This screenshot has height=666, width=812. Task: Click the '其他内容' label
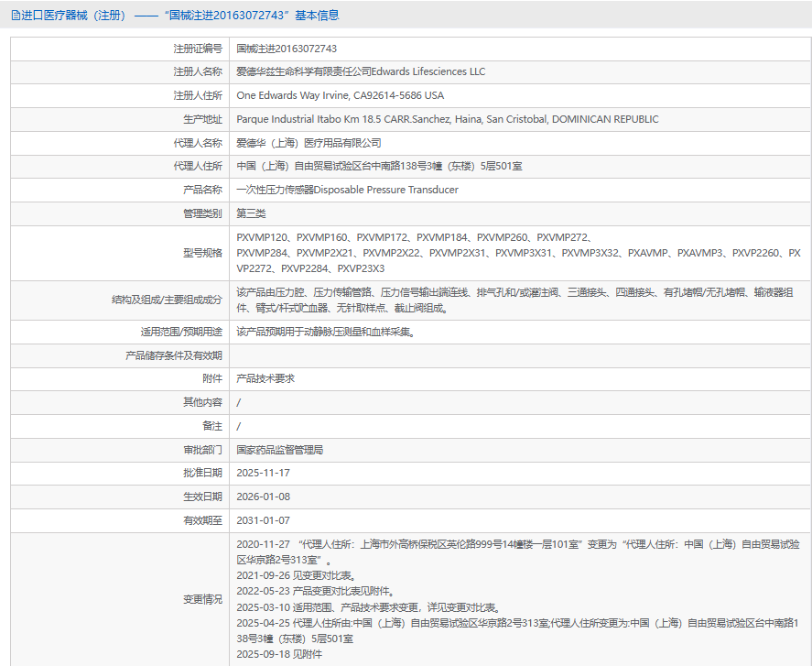[202, 402]
